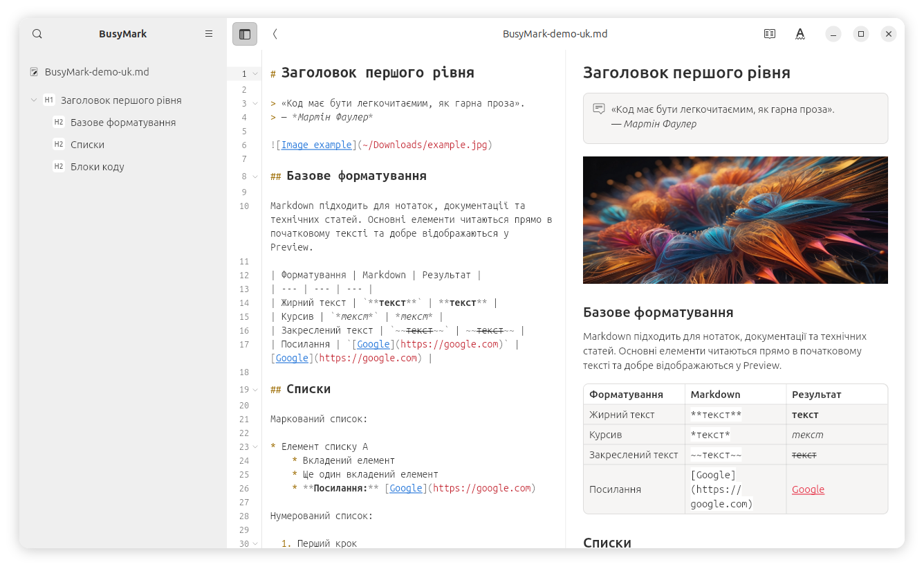Fold the list item at line 23
Viewport: 924px width, 569px height.
point(255,447)
